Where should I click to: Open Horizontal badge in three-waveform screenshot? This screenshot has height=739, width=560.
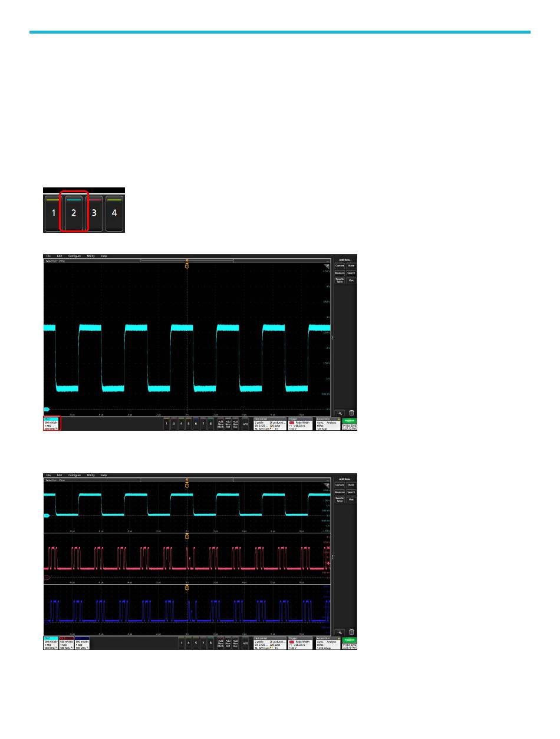point(269,644)
